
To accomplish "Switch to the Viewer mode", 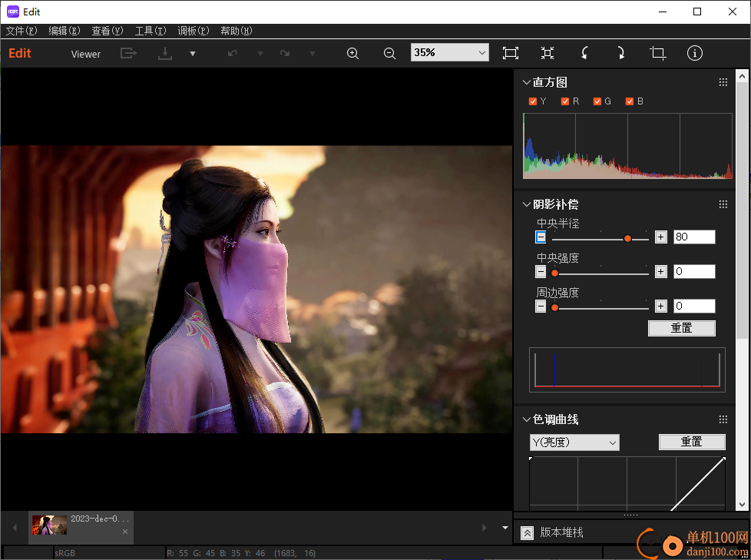I will coord(86,54).
